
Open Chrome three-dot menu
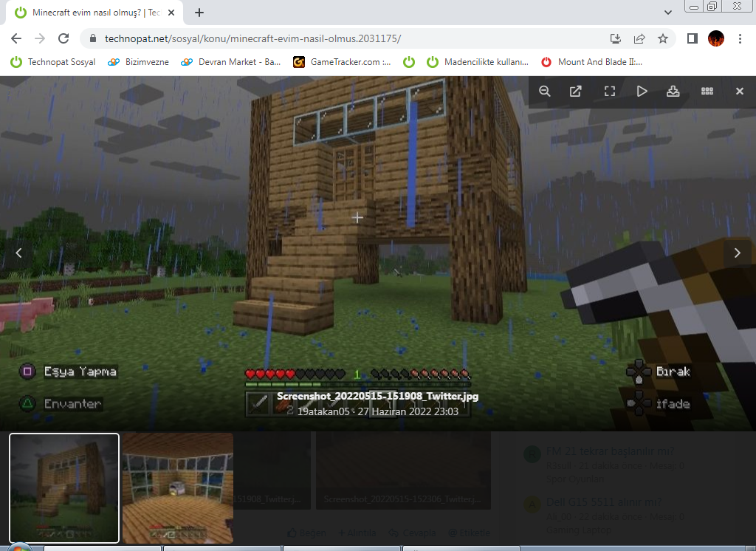coord(740,38)
